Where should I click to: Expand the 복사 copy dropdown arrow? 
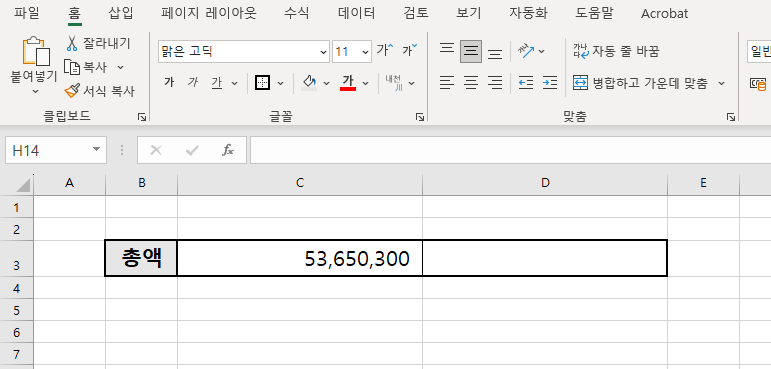tap(120, 67)
